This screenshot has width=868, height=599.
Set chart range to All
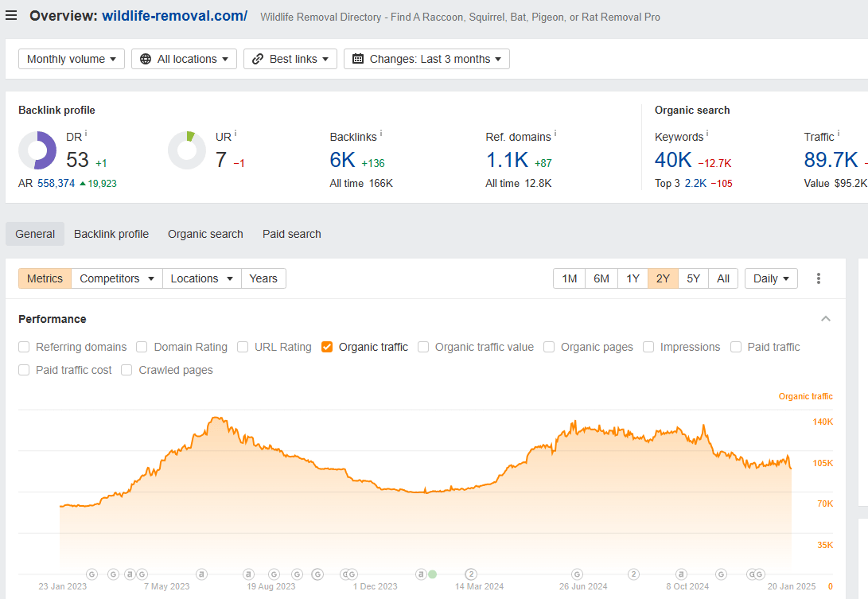point(723,278)
